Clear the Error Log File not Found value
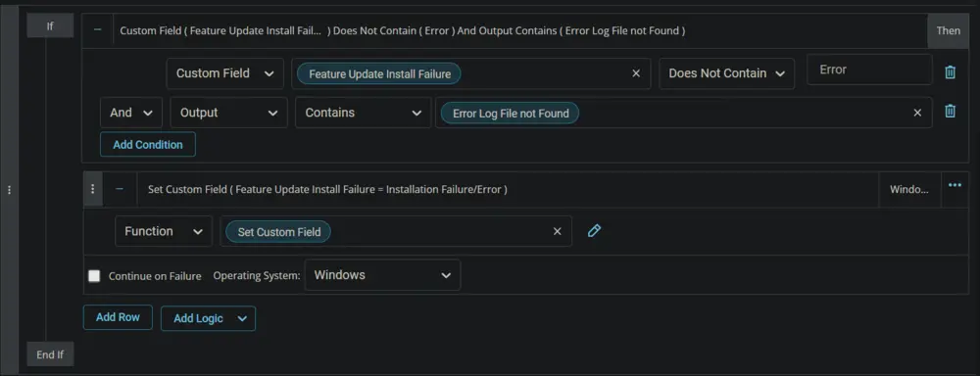The height and width of the screenshot is (376, 980). (x=917, y=113)
